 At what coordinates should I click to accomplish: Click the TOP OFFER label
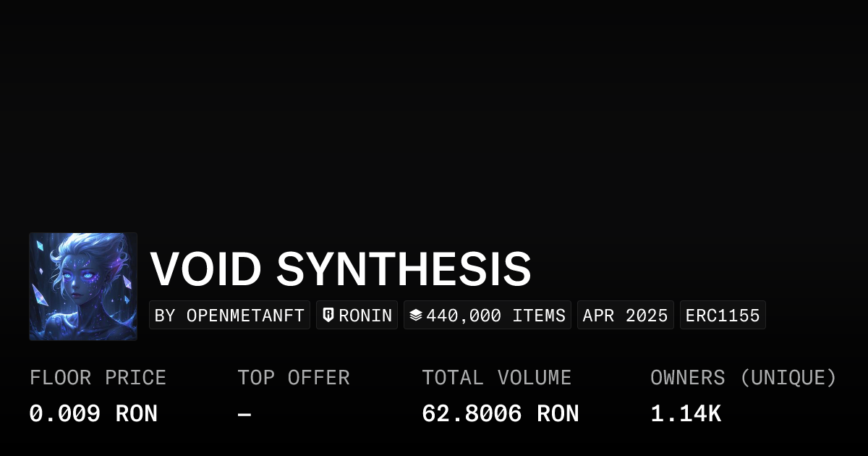[294, 378]
